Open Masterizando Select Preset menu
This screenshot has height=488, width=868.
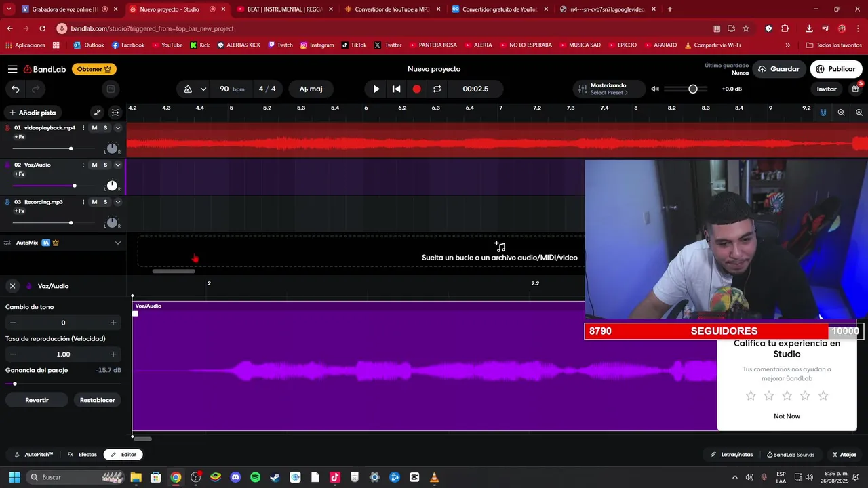point(608,89)
